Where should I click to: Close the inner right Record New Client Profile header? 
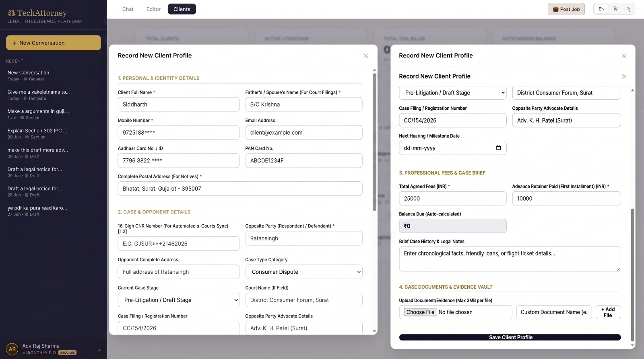tap(624, 76)
